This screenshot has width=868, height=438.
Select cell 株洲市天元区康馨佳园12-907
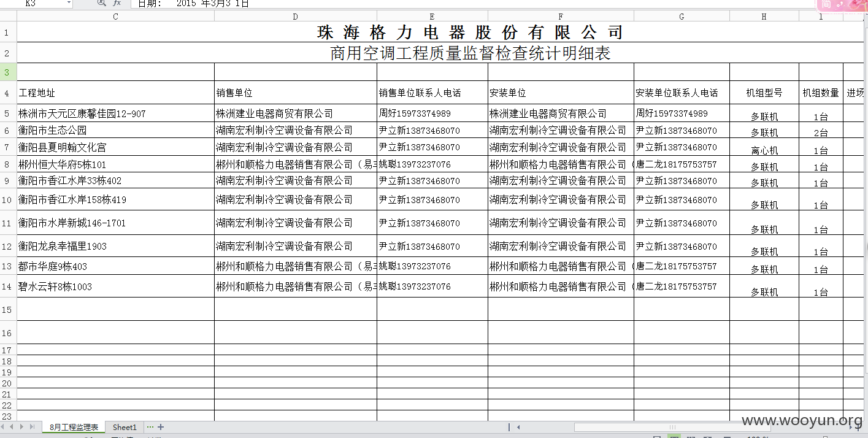click(x=115, y=113)
